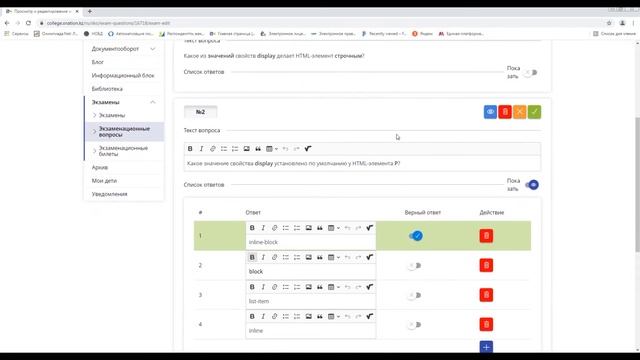Add a new answer with blue plus button
The image size is (640, 360).
pos(486,347)
